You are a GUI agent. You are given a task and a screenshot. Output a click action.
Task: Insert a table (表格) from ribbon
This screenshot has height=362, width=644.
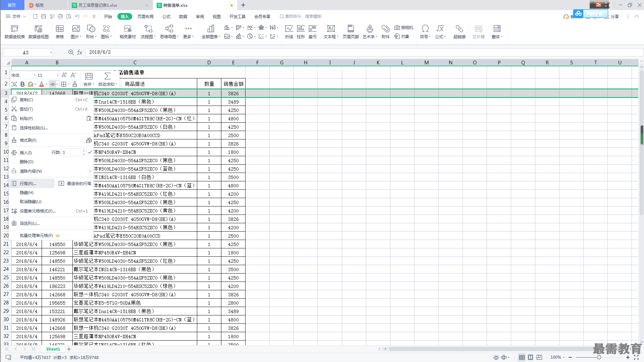click(60, 32)
